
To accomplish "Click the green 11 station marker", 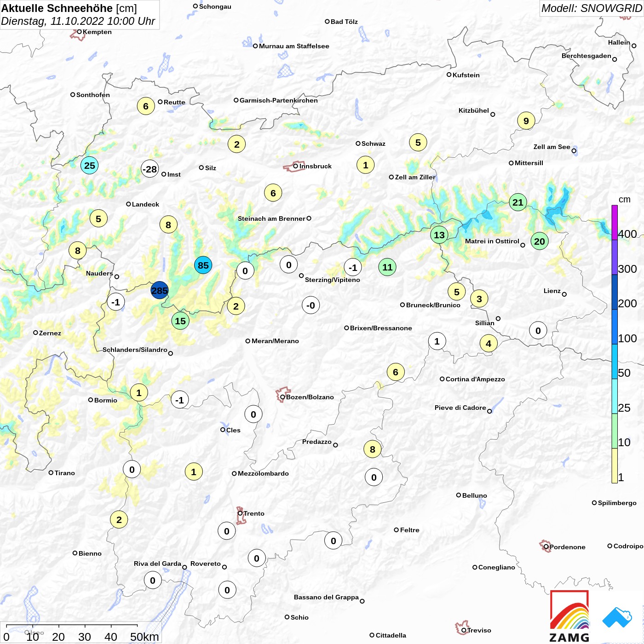I will pyautogui.click(x=387, y=267).
